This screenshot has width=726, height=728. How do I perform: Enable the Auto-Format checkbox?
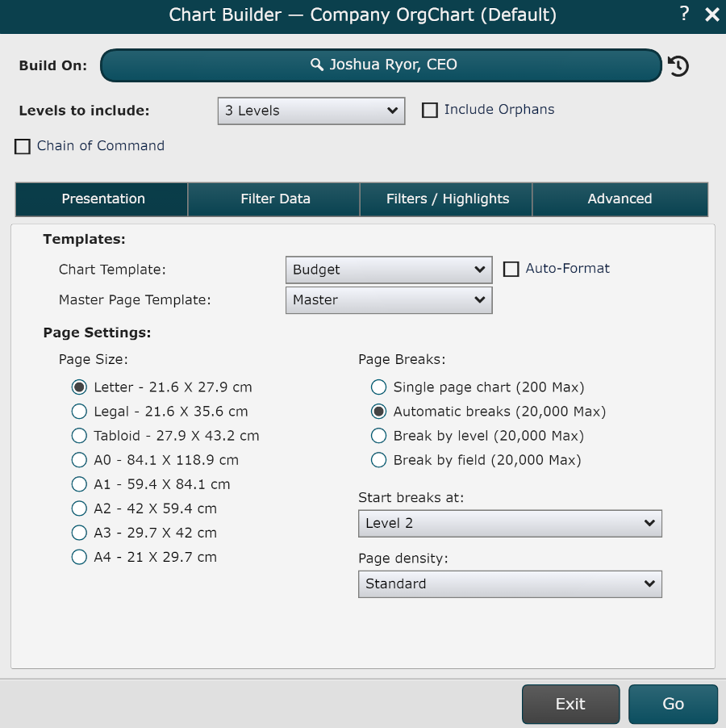(x=511, y=269)
